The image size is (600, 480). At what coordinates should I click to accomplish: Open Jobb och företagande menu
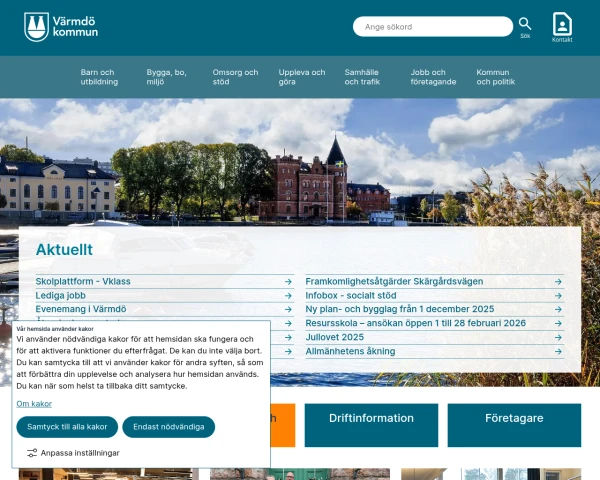[x=433, y=77]
